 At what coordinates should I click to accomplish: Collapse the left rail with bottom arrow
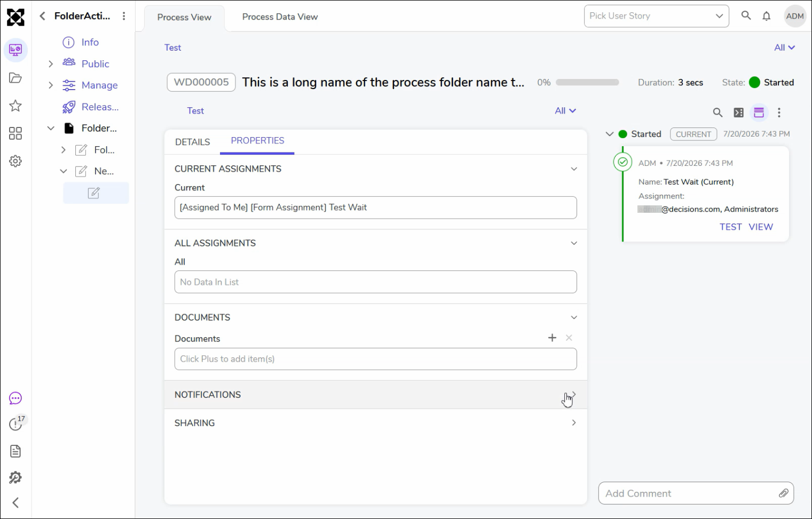click(x=15, y=502)
